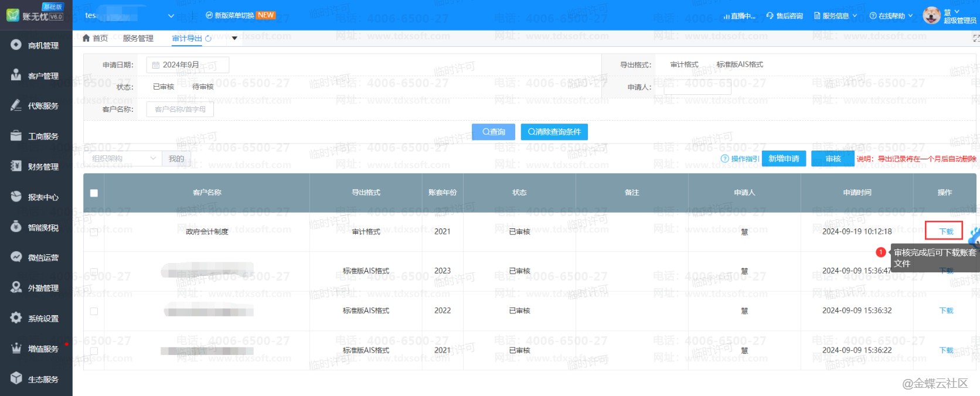Click the 财务管理 sidebar icon
The image size is (980, 396).
click(16, 166)
